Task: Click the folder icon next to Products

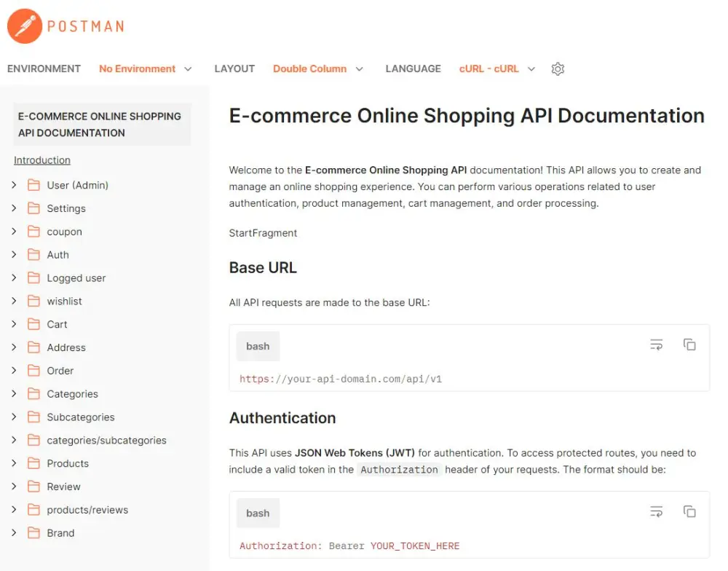Action: point(33,463)
